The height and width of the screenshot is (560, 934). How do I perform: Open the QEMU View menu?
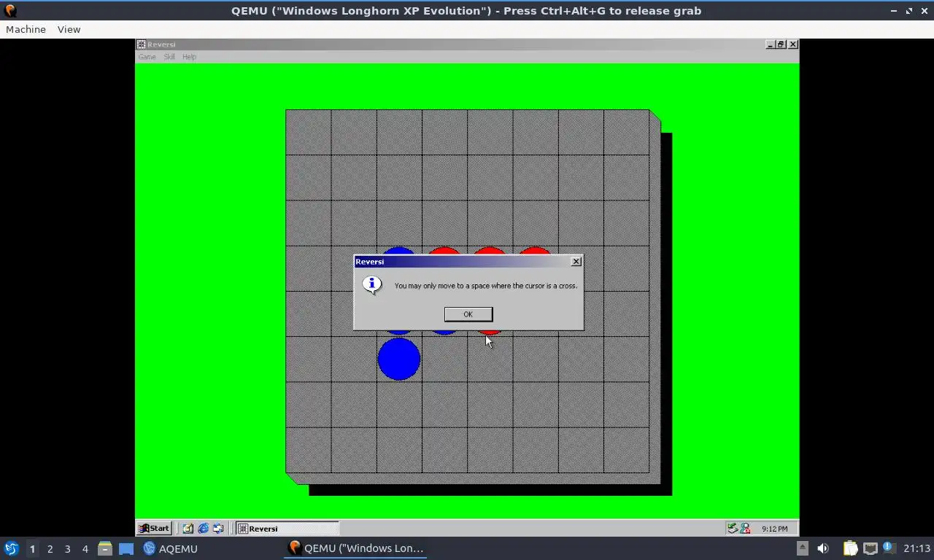click(x=69, y=29)
